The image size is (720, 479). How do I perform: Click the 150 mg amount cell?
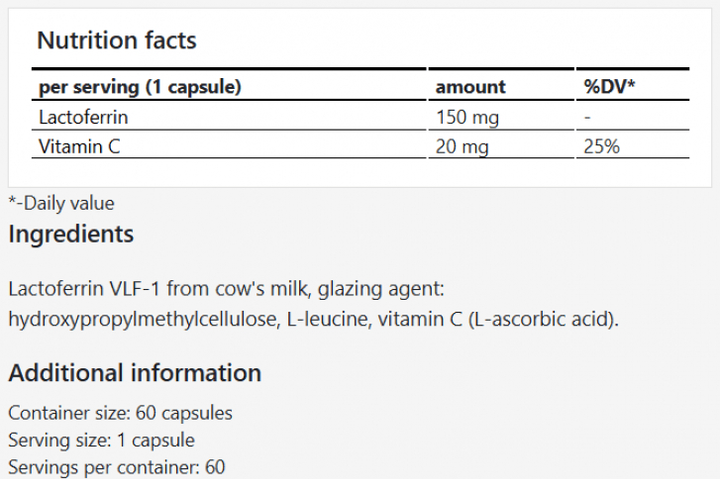[467, 117]
